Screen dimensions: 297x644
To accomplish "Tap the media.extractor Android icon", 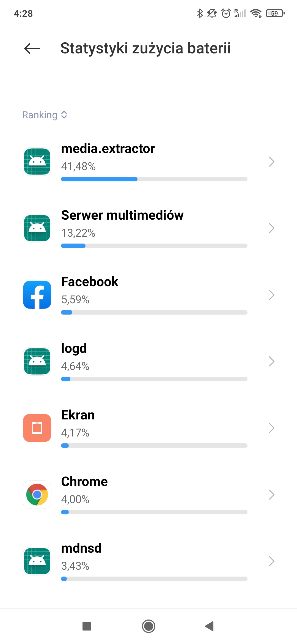I will (37, 162).
